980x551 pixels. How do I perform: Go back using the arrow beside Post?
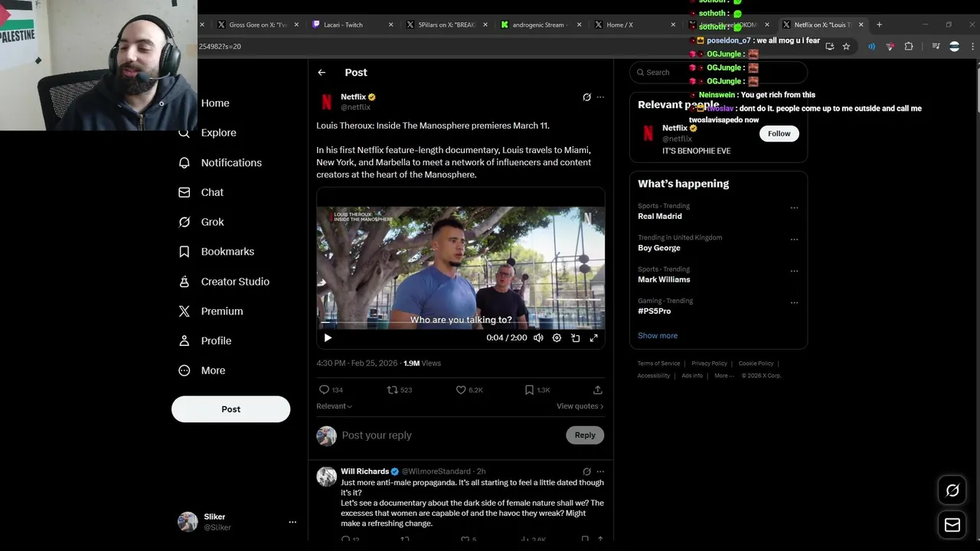click(x=322, y=73)
